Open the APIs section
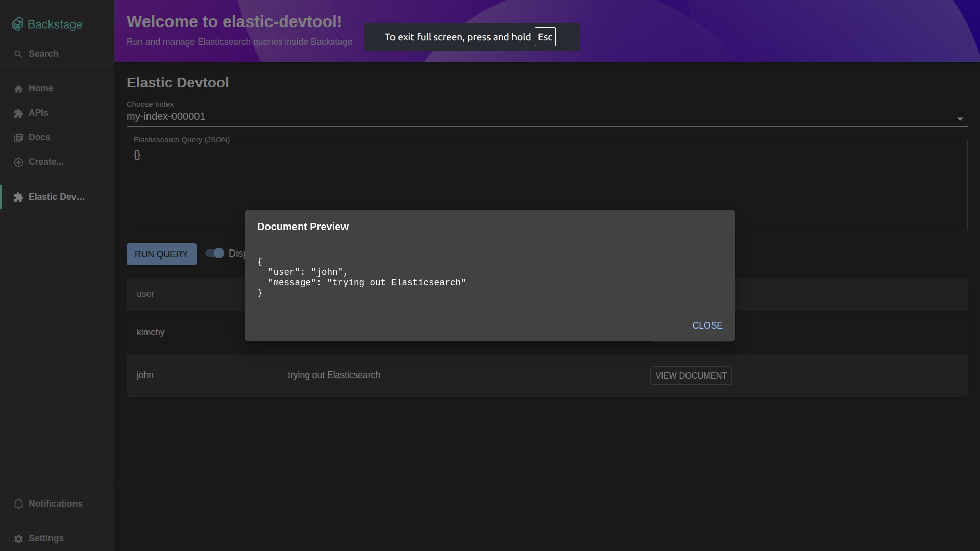The image size is (980, 551). tap(57, 113)
